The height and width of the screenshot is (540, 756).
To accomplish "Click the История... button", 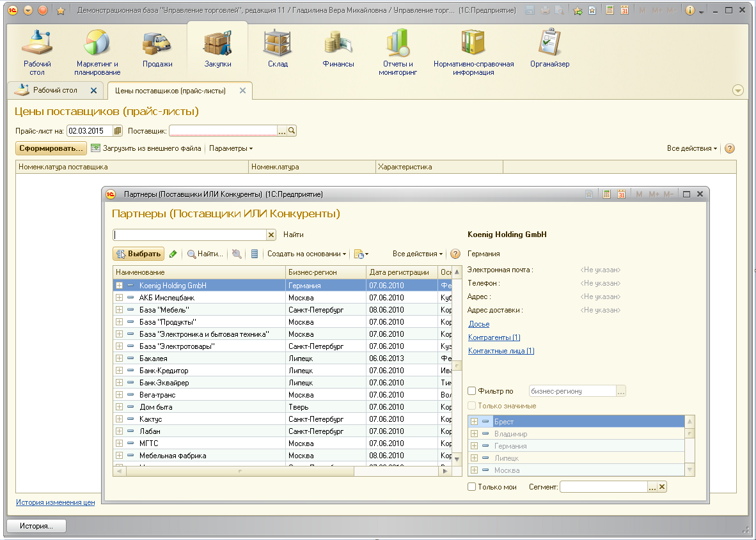I will (x=36, y=526).
